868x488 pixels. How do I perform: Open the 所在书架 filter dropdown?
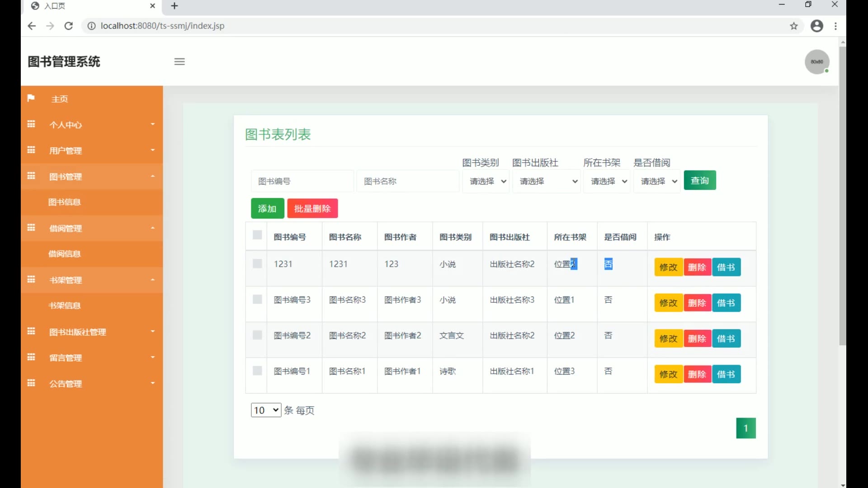pyautogui.click(x=608, y=181)
